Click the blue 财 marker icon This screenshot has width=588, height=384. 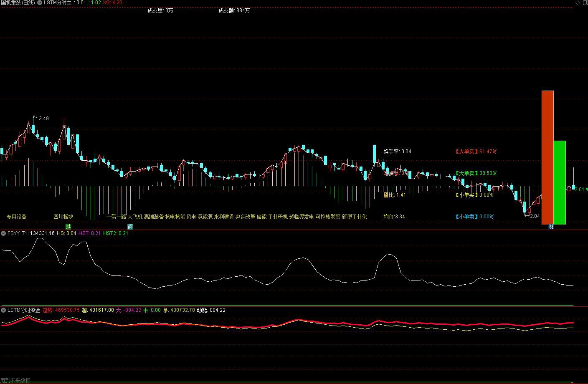[x=551, y=227]
